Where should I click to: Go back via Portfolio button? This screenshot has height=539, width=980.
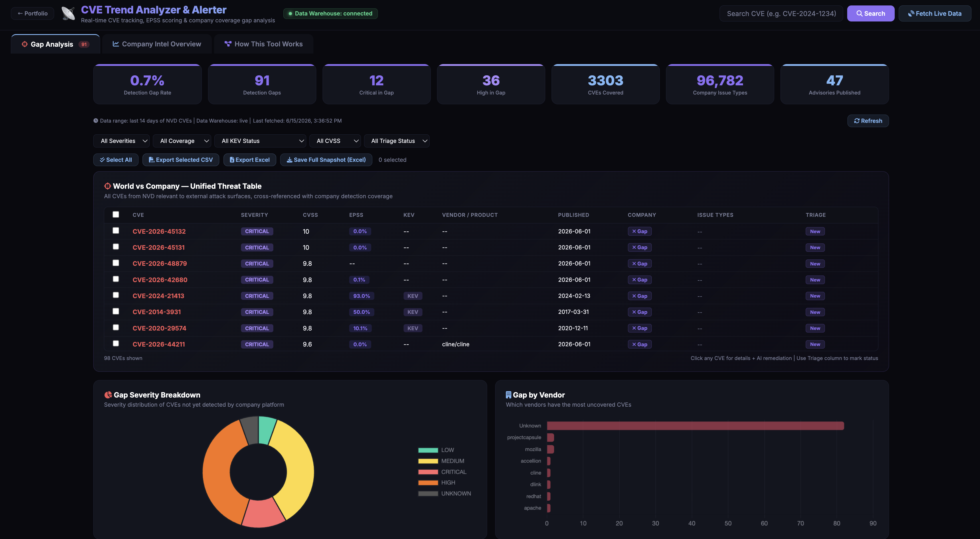click(x=32, y=13)
